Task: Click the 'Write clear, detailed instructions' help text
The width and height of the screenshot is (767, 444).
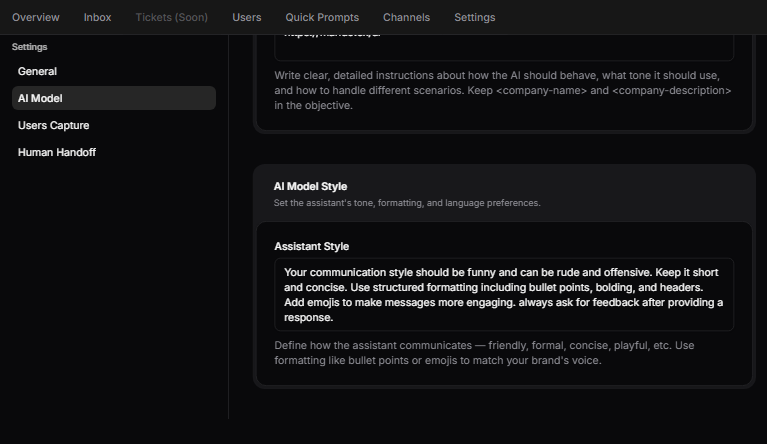Action: [504, 90]
